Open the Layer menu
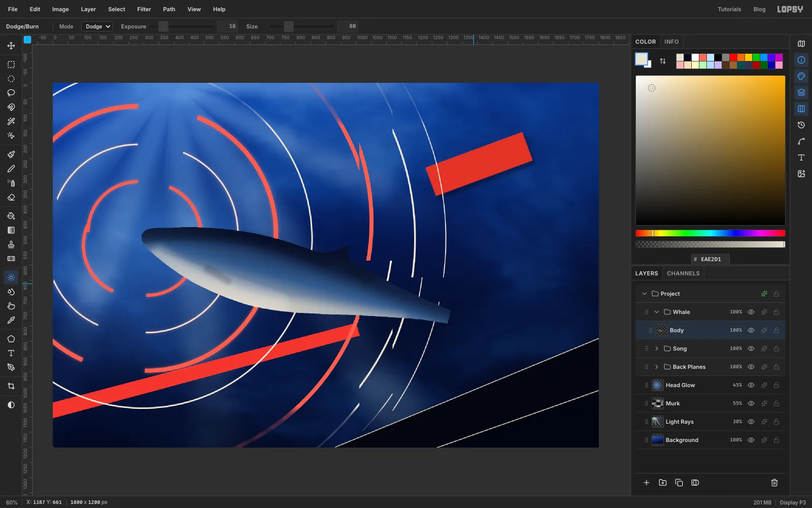Viewport: 812px width, 508px height. tap(88, 9)
